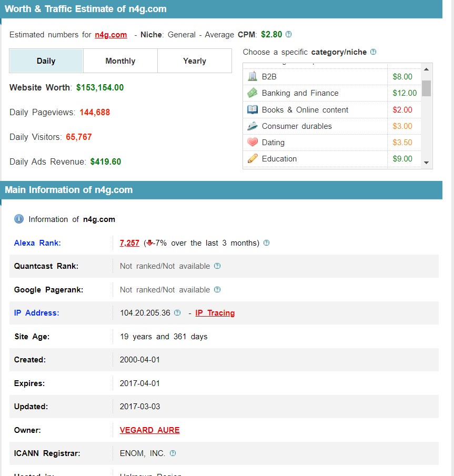Click the Alexa Rank label link
This screenshot has height=476, width=454.
[37, 243]
